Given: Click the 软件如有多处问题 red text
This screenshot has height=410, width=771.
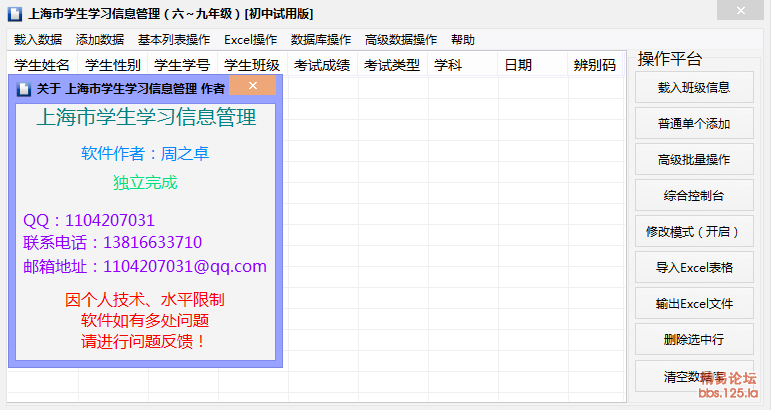Looking at the screenshot, I should click(145, 321).
